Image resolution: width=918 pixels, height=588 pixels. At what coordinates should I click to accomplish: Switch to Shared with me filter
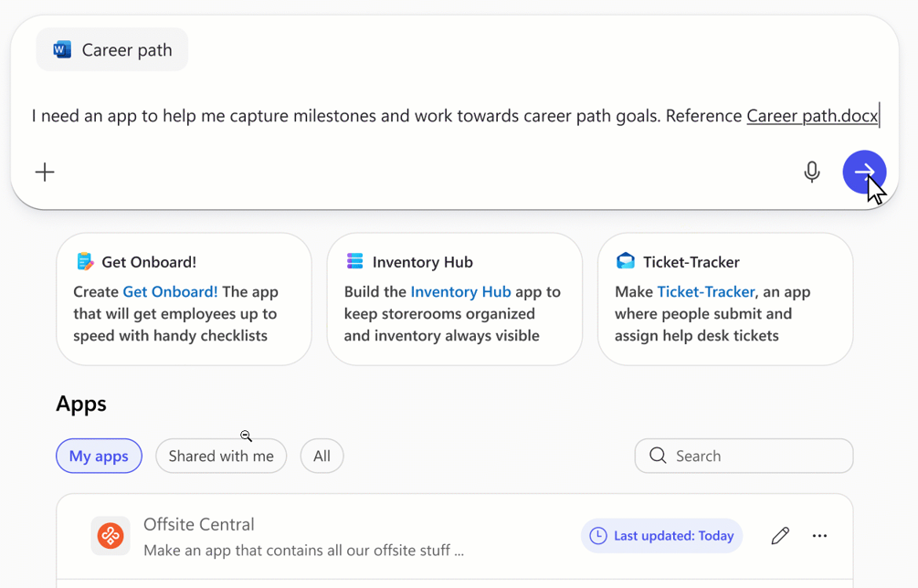point(221,457)
